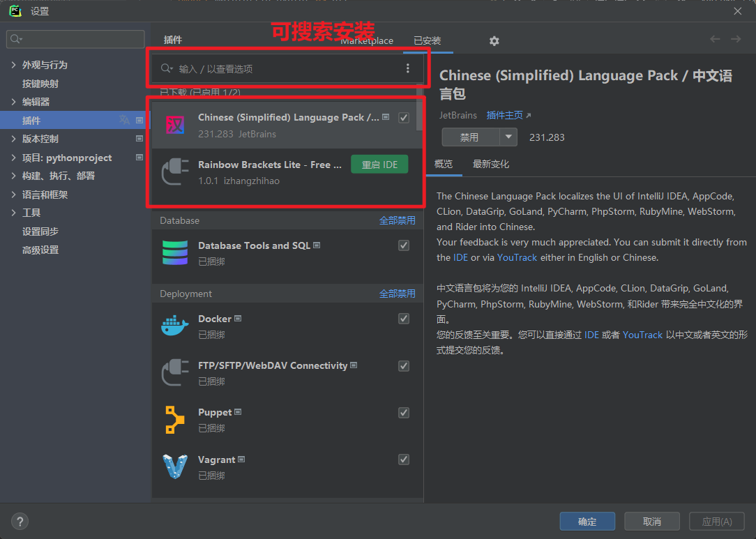Click the Rainbow Brackets Lite plug icon
The width and height of the screenshot is (756, 539).
175,172
